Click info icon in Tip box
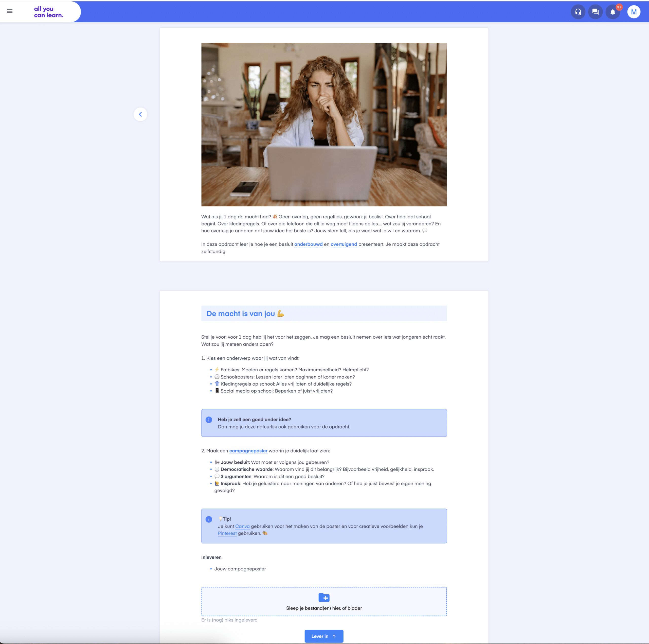The width and height of the screenshot is (649, 644). pos(209,519)
